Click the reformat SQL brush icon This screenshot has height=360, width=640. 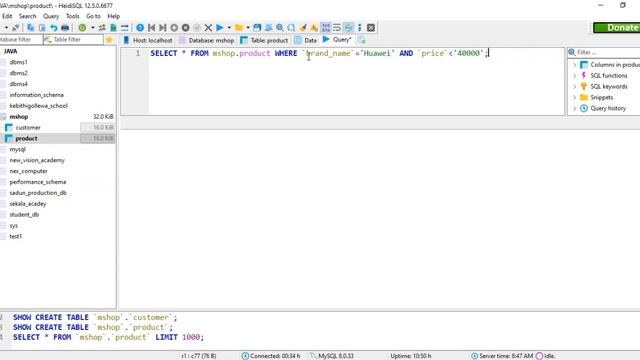[x=303, y=28]
